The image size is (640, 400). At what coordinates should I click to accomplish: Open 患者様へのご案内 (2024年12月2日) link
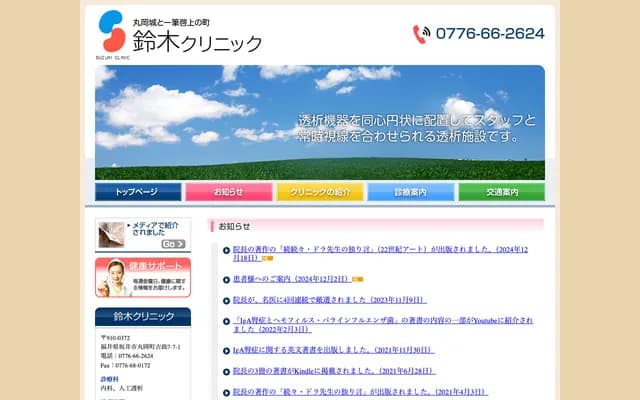click(x=292, y=279)
